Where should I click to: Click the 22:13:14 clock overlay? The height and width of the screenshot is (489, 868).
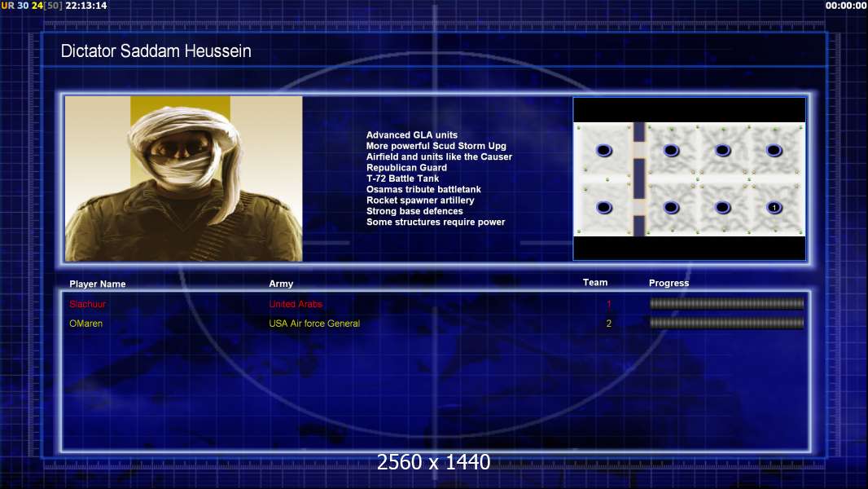pos(86,6)
